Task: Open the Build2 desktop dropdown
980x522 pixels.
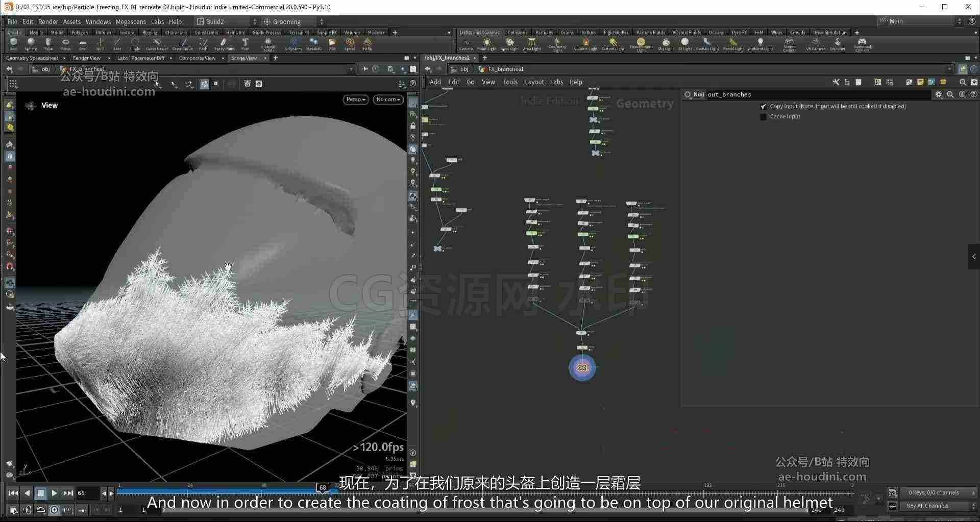Action: [x=227, y=21]
